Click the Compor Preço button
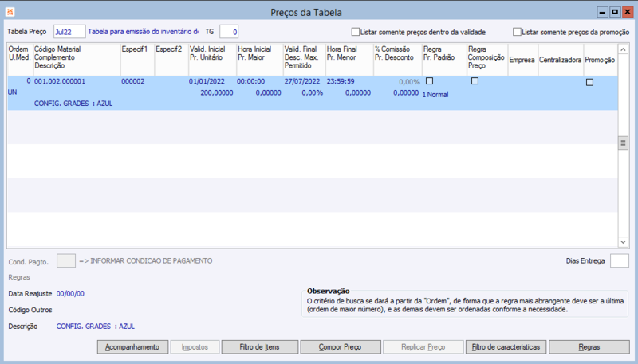 pos(341,347)
